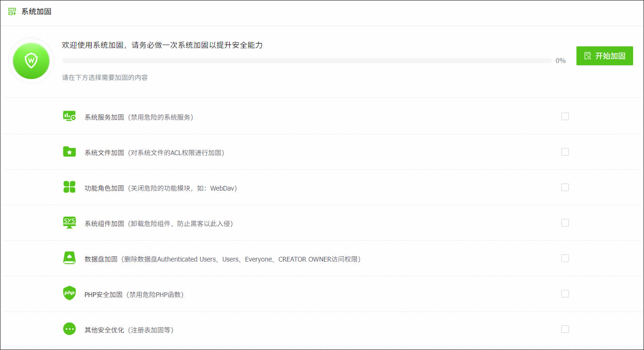644x350 pixels.
Task: Click the 系统组件加固 SYS monitor icon
Action: coord(69,223)
